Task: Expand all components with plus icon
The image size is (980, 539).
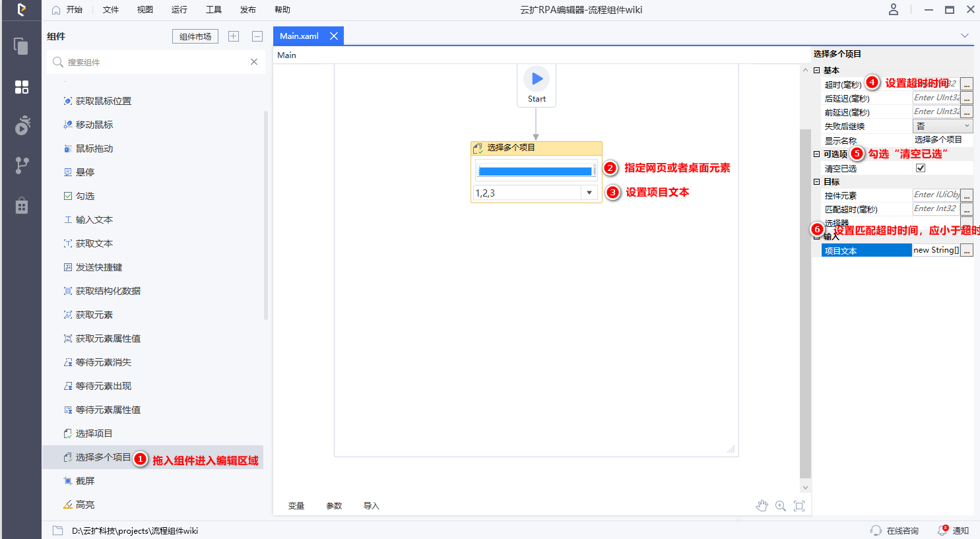Action: (234, 36)
